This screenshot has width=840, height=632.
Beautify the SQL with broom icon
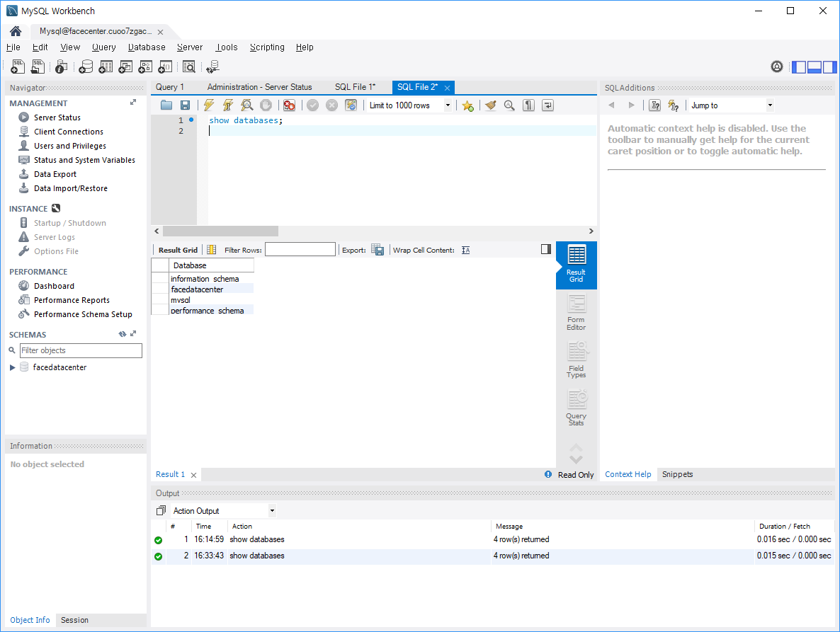click(490, 105)
